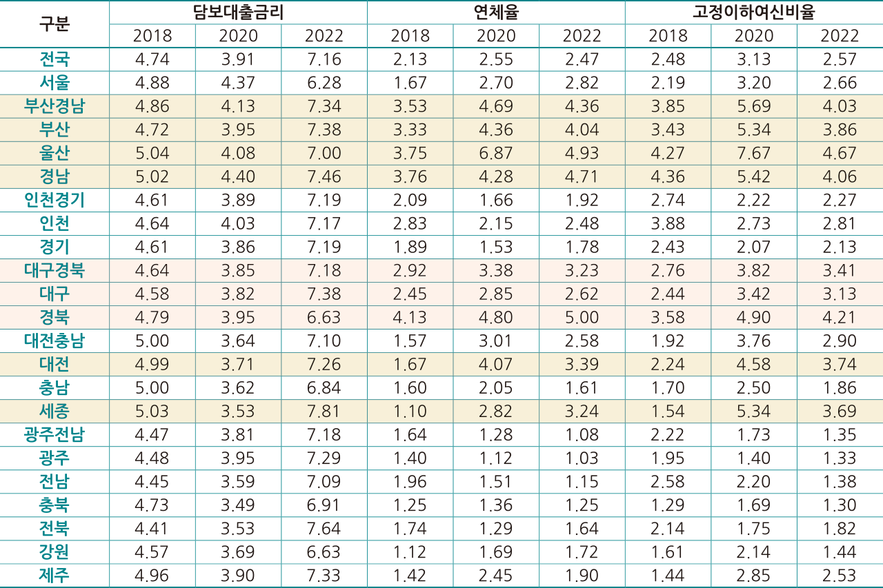Click value 6.87 in the 울산 row
Image resolution: width=883 pixels, height=588 pixels.
click(496, 153)
